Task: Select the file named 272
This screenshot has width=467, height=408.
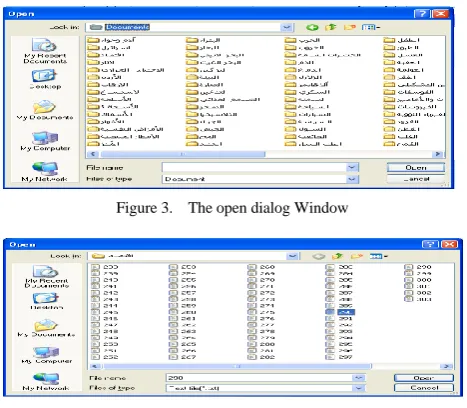Action: [x=262, y=293]
